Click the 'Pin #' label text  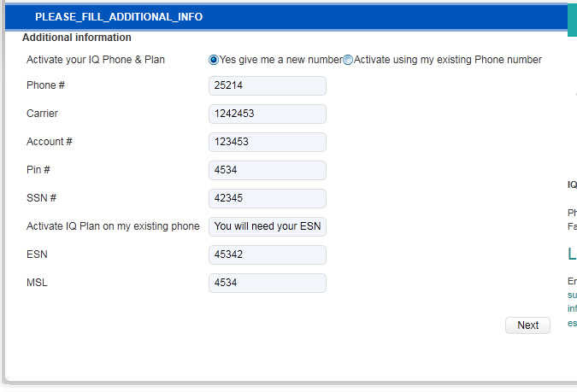pyautogui.click(x=38, y=170)
